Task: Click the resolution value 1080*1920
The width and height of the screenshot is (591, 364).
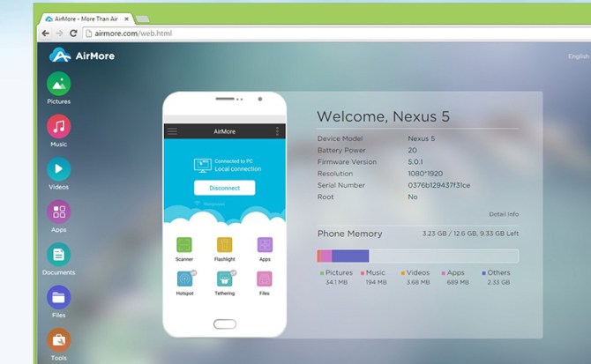Action: click(x=425, y=174)
